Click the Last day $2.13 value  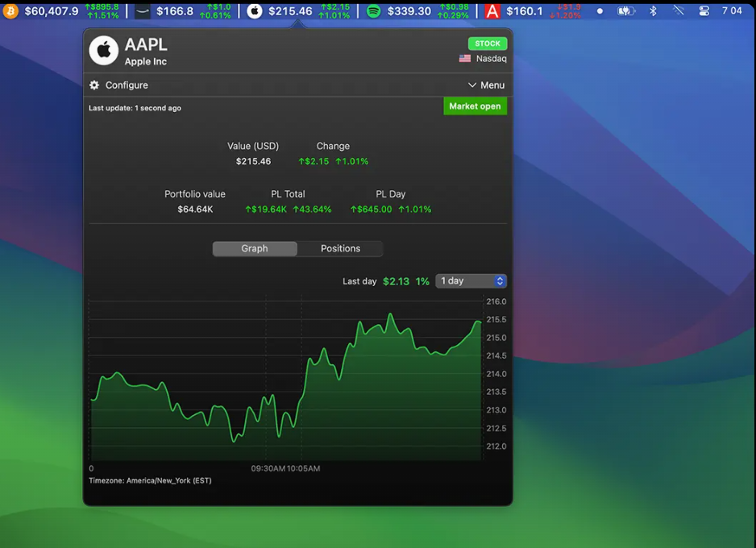point(396,281)
